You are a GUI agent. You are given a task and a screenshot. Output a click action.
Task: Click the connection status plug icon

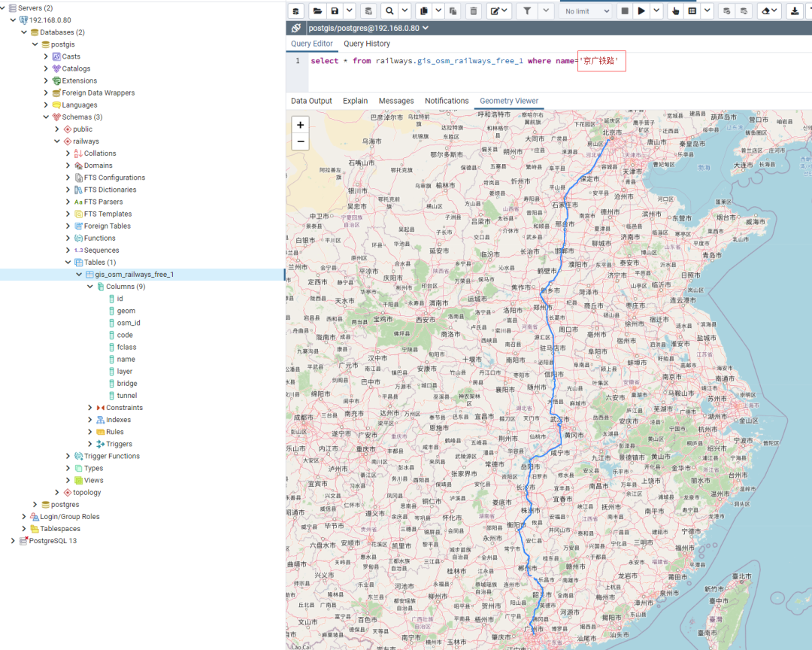point(295,28)
